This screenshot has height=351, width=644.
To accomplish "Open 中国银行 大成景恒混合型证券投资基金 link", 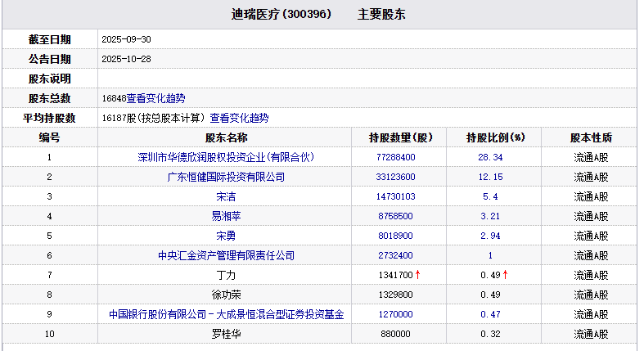I will click(x=226, y=314).
